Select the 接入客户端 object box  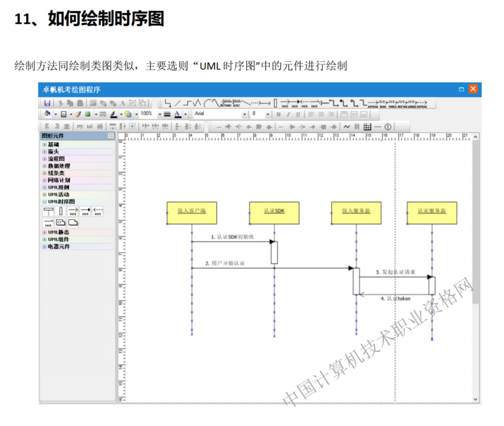coord(192,212)
